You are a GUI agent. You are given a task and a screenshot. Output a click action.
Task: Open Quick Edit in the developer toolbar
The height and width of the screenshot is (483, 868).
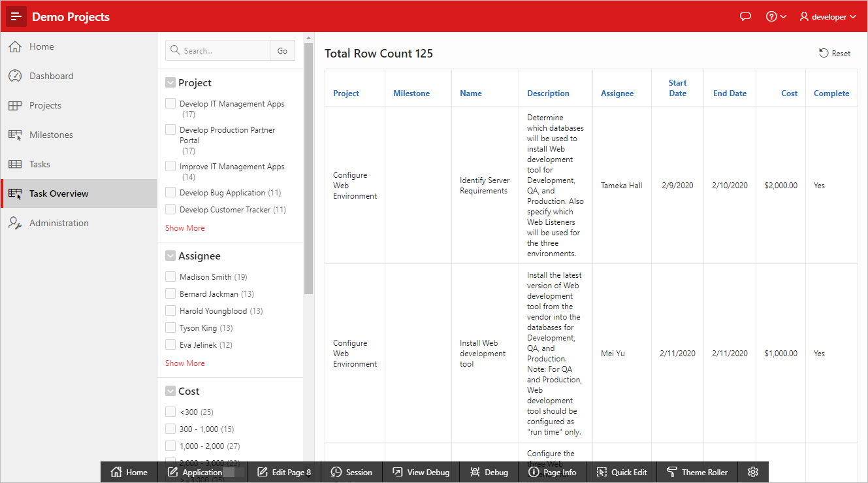621,472
